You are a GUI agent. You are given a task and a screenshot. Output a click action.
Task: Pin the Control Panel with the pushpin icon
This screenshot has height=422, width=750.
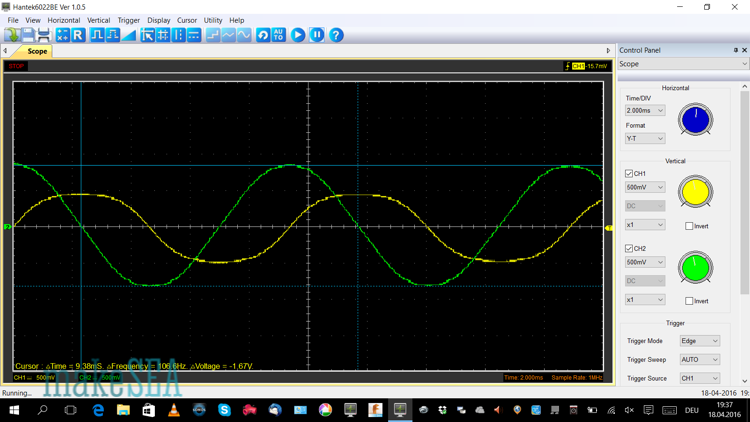click(x=736, y=50)
